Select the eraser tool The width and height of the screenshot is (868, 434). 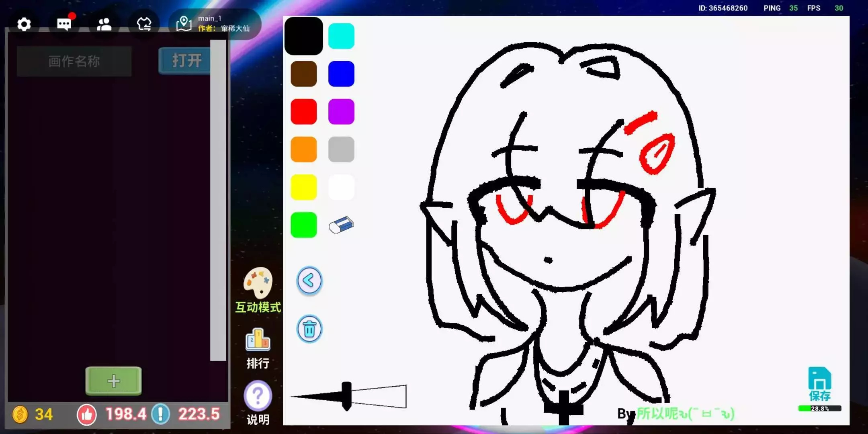[341, 225]
